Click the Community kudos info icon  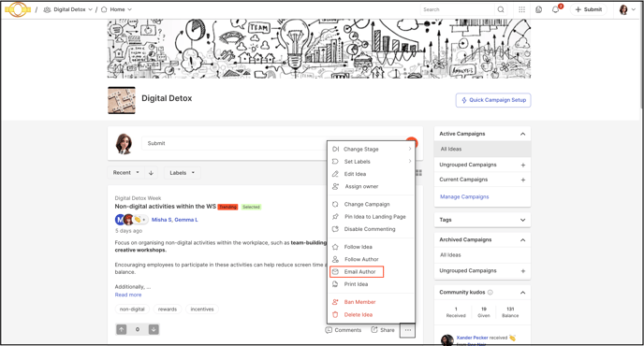tap(490, 293)
